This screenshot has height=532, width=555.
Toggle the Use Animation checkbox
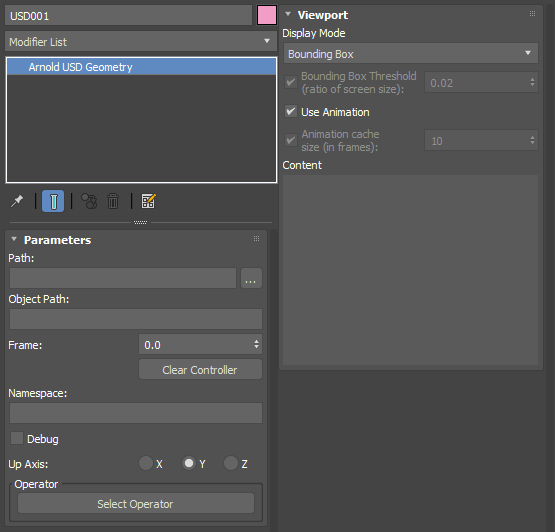[x=291, y=112]
